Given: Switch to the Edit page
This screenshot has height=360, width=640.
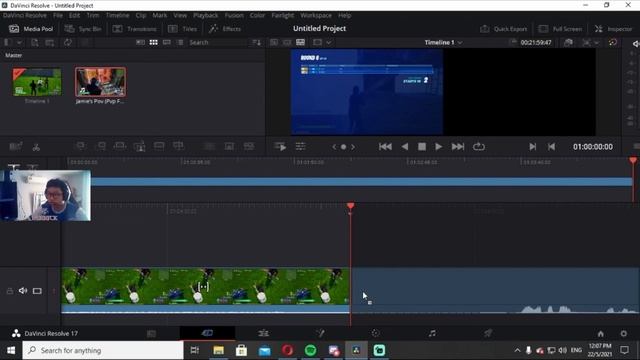Looking at the screenshot, I should 264,333.
